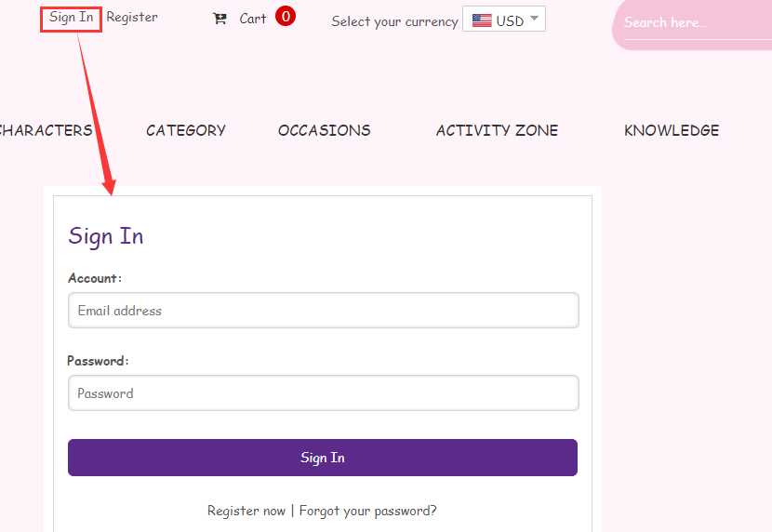Click into the Email address field

[323, 311]
